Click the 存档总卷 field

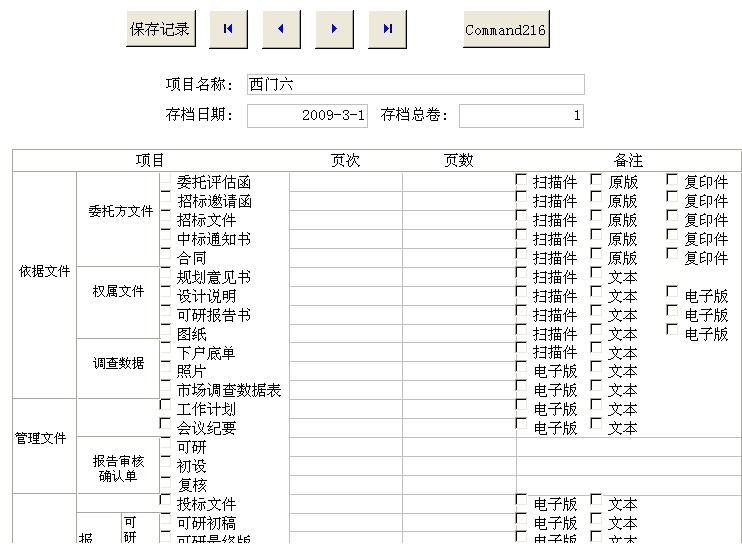pos(521,115)
